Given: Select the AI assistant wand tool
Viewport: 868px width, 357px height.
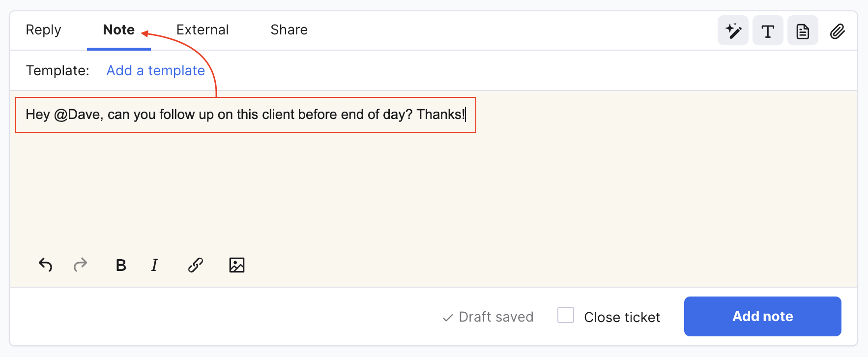Looking at the screenshot, I should [x=733, y=30].
